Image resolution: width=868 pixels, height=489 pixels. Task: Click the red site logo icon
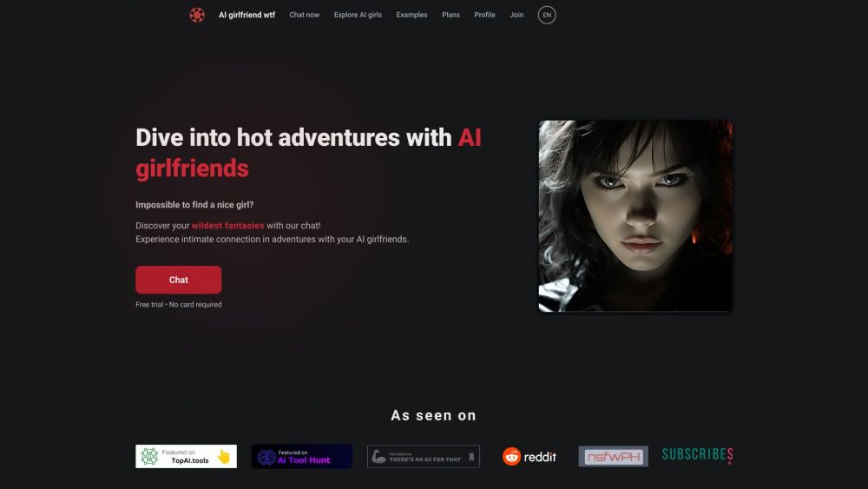coord(197,15)
